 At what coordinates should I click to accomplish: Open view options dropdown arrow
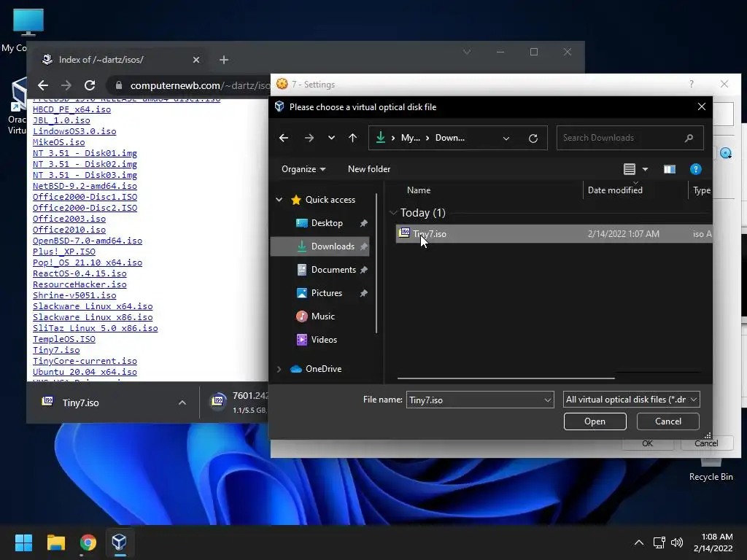coord(645,169)
